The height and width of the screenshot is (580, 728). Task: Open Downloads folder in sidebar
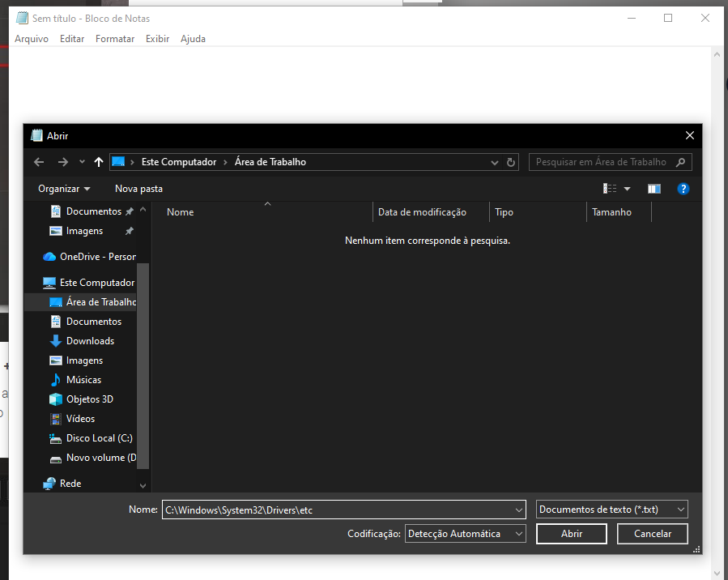point(89,341)
